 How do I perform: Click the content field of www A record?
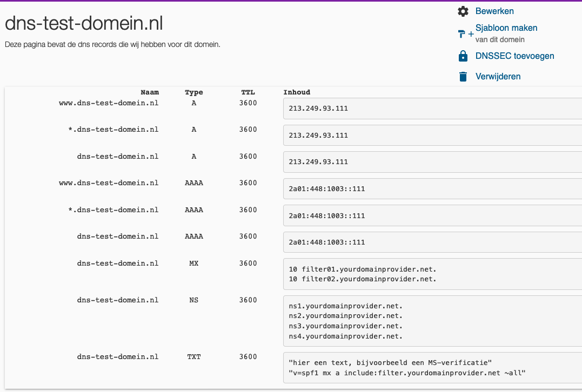(432, 109)
